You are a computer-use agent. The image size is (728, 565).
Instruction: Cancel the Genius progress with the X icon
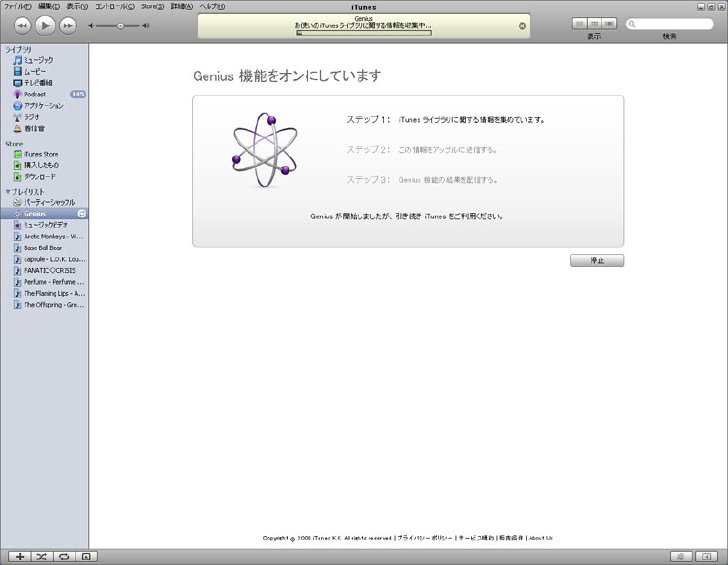[522, 26]
